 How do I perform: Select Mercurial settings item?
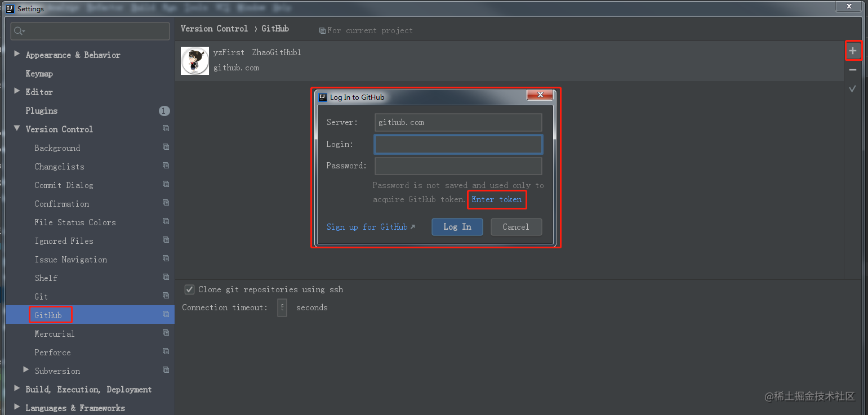click(55, 334)
